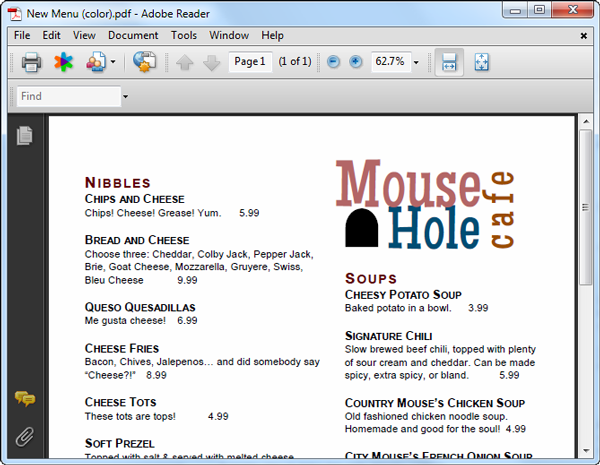Click the Print icon in toolbar

(31, 62)
